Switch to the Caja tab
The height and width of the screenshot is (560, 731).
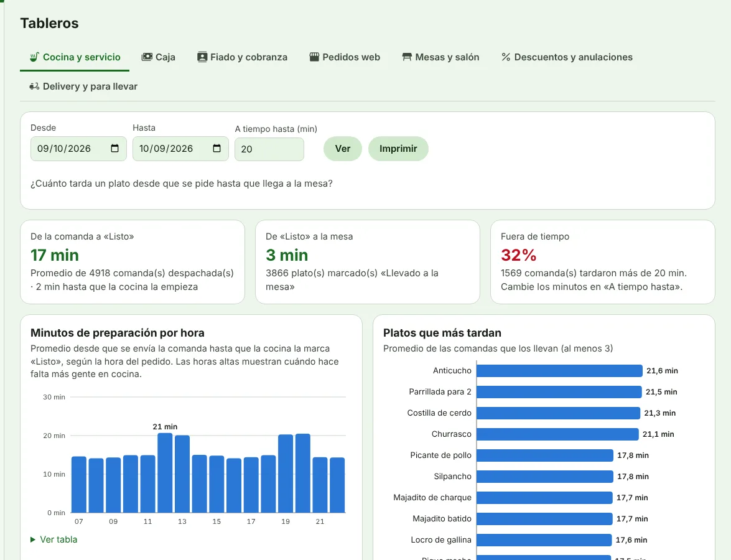click(159, 57)
